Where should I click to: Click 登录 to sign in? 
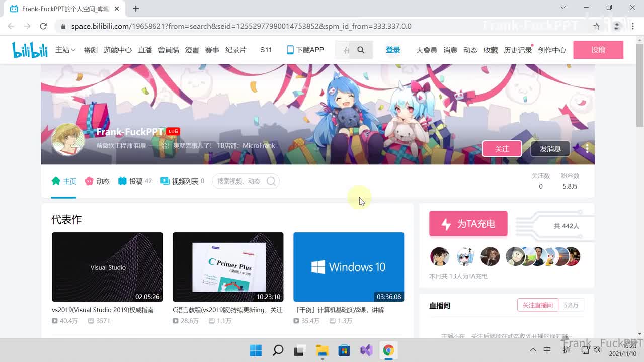(393, 50)
